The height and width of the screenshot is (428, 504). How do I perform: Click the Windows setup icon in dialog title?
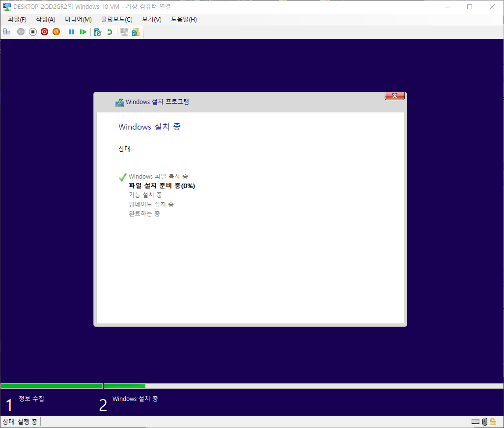(119, 102)
